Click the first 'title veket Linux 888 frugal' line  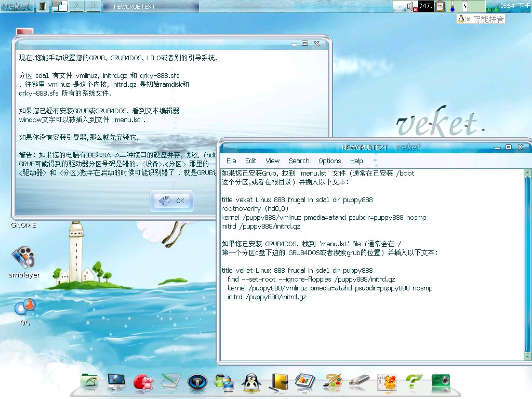tap(297, 200)
